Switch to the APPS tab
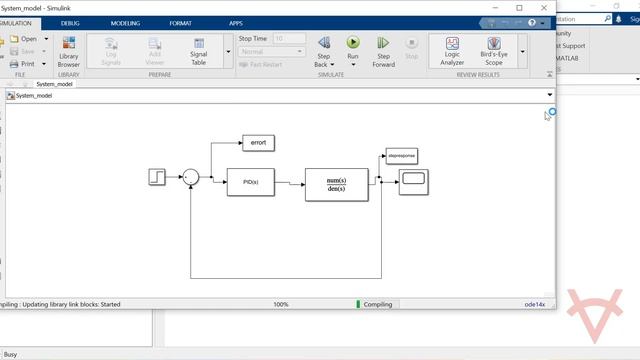 coord(236,23)
